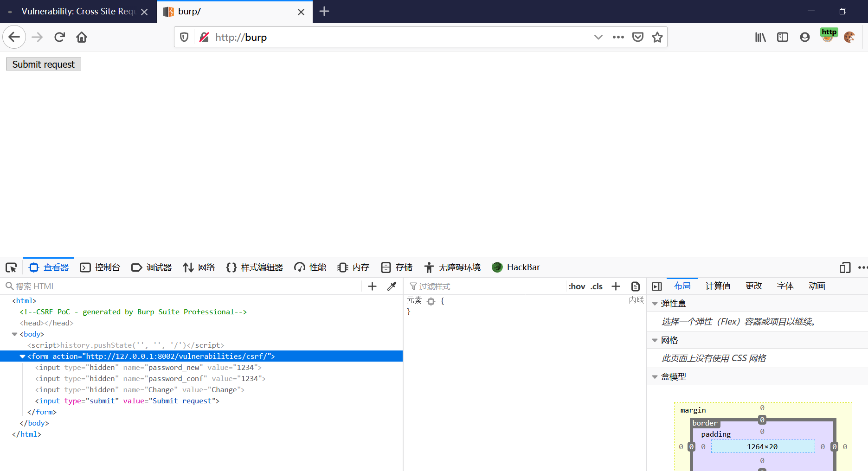This screenshot has height=471, width=868.
Task: Save page to Pocket
Action: [x=638, y=37]
